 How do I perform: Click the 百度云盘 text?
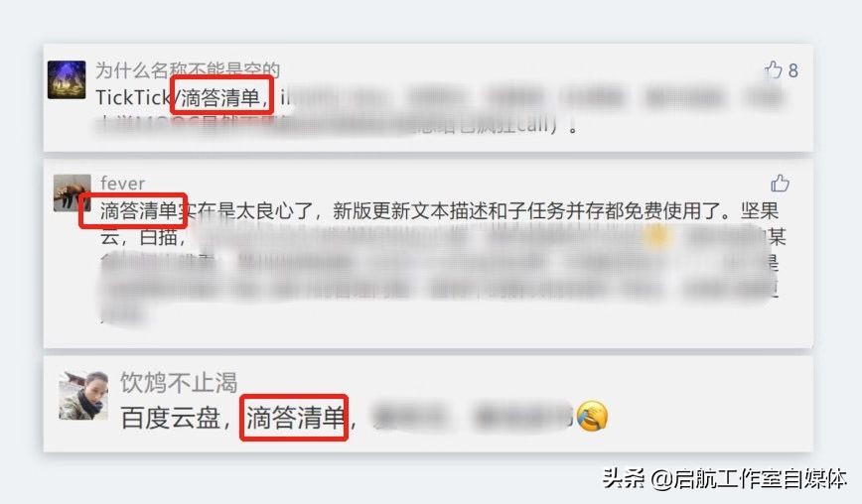click(x=171, y=418)
